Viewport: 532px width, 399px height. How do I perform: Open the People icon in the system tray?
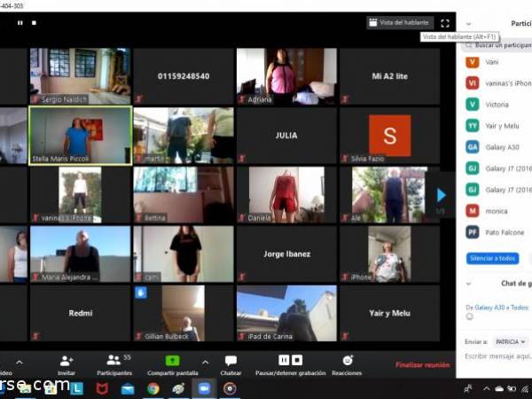(468, 389)
